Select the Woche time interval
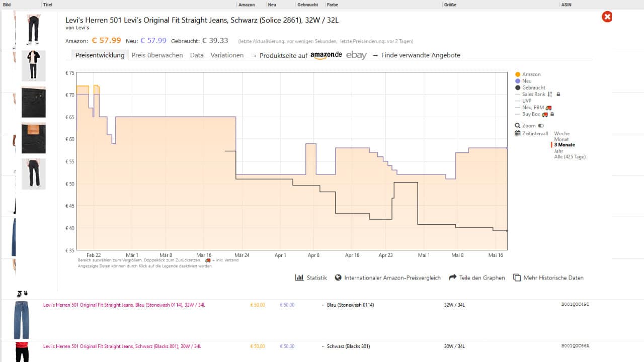 (561, 134)
